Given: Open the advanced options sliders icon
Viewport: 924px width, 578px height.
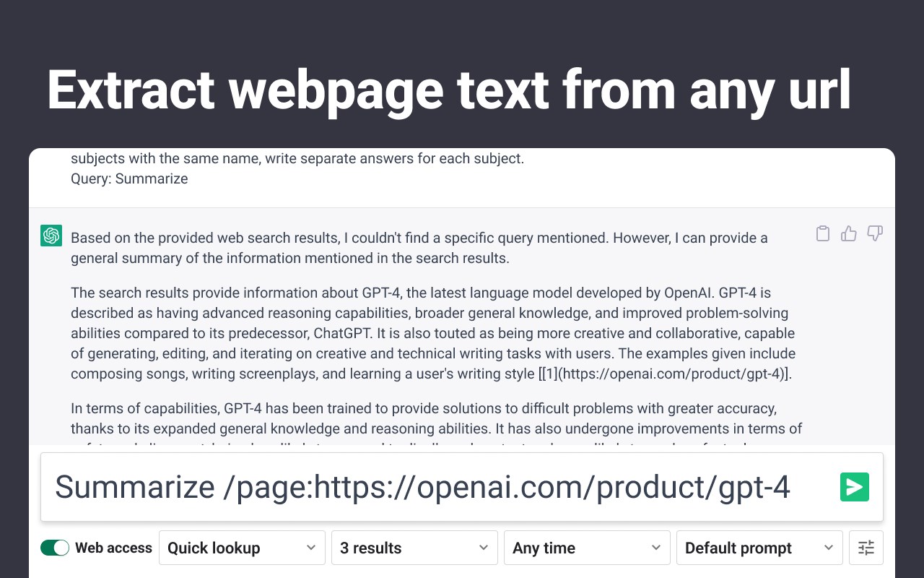Looking at the screenshot, I should (866, 548).
